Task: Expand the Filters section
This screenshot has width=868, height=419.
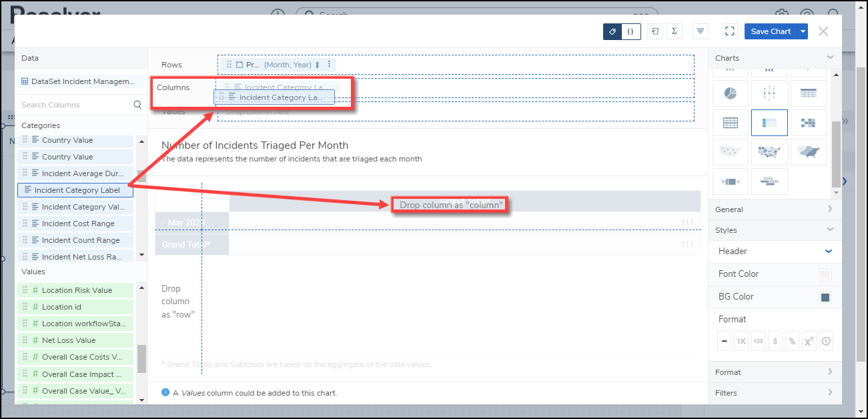Action: coord(830,392)
